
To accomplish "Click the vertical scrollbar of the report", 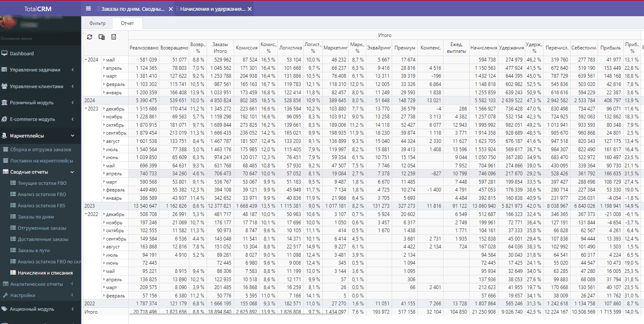I will click(x=642, y=166).
